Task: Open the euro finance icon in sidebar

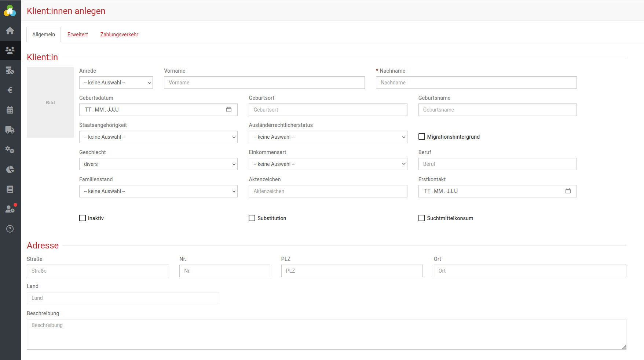Action: [10, 90]
